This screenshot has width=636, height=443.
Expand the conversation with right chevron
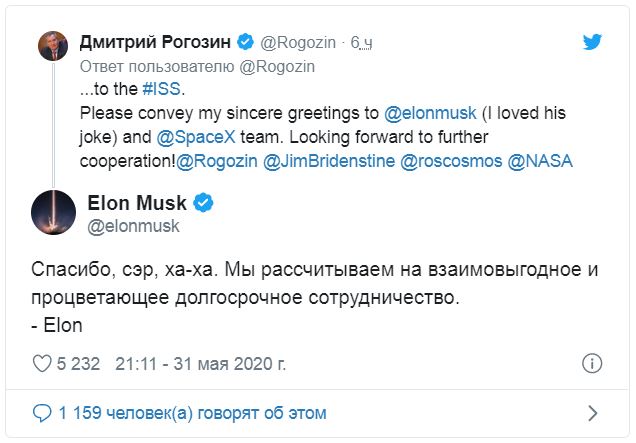(x=593, y=413)
